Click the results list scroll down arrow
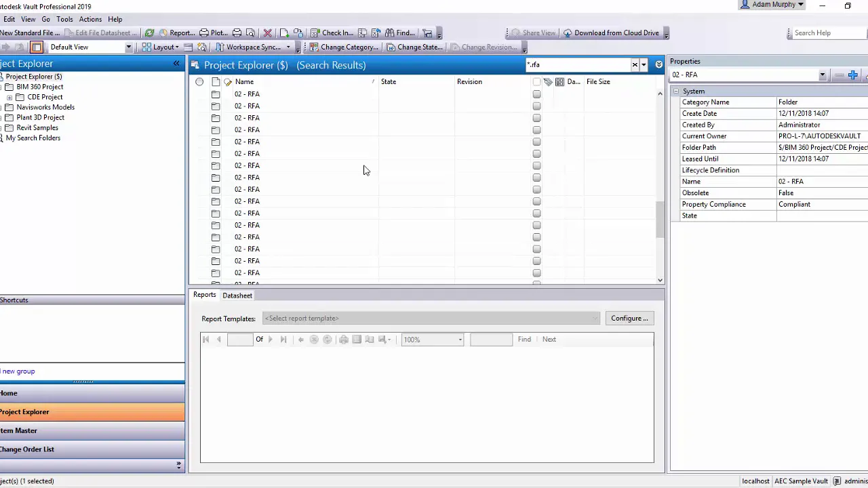 660,280
